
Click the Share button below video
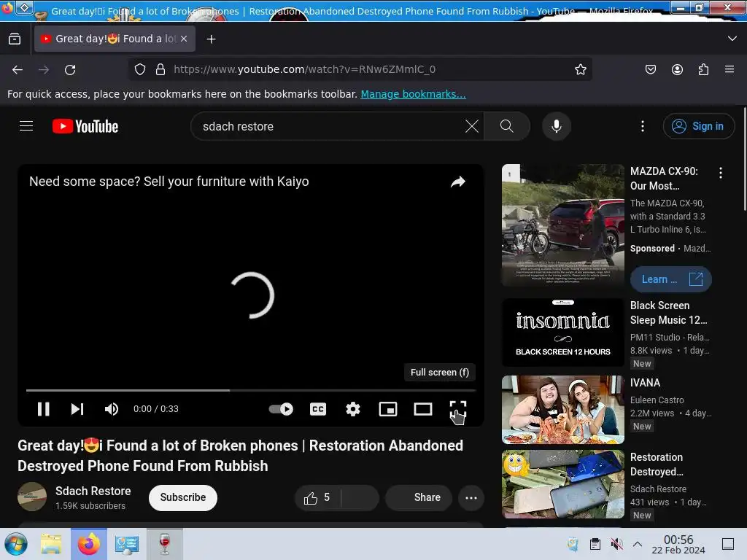pos(419,498)
